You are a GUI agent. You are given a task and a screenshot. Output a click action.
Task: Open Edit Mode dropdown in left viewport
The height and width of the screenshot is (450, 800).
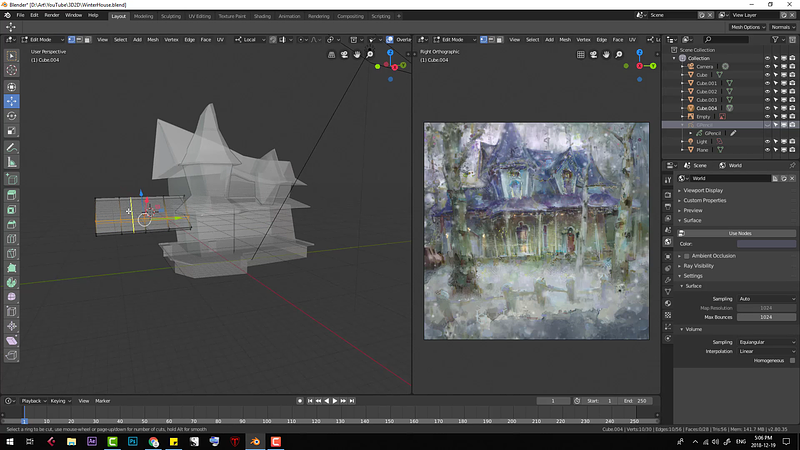pyautogui.click(x=43, y=39)
